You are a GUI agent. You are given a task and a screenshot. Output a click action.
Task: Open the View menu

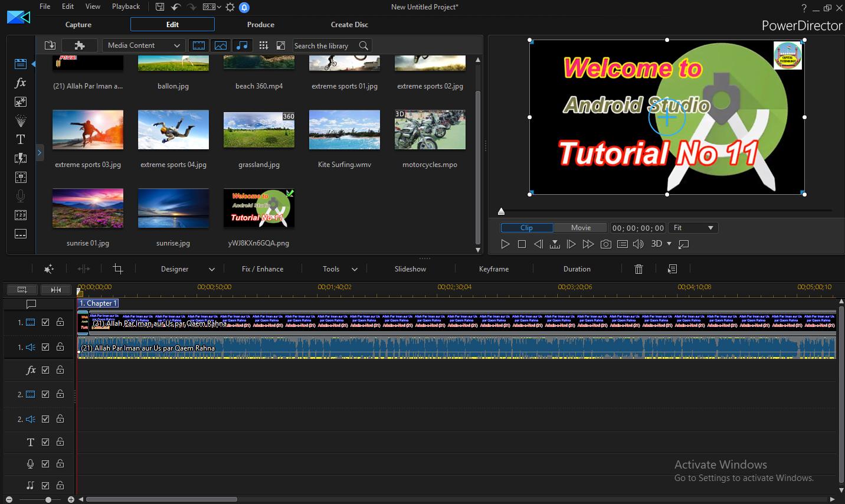(x=93, y=6)
